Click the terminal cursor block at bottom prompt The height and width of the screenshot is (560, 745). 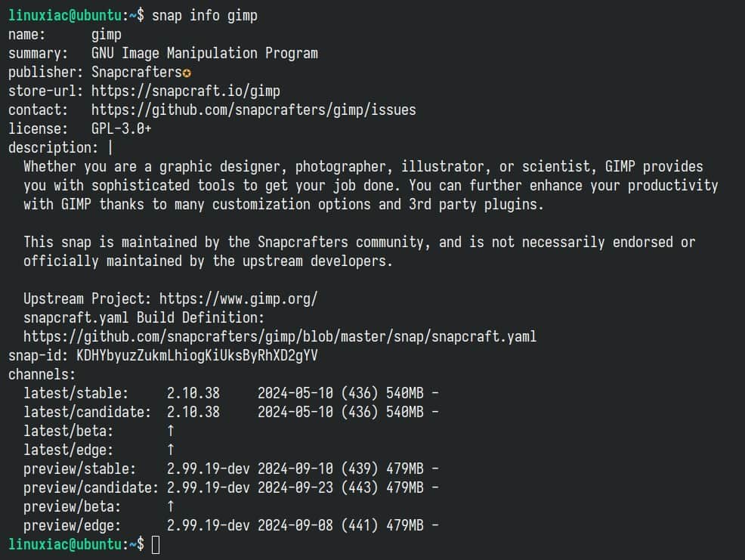(x=156, y=545)
